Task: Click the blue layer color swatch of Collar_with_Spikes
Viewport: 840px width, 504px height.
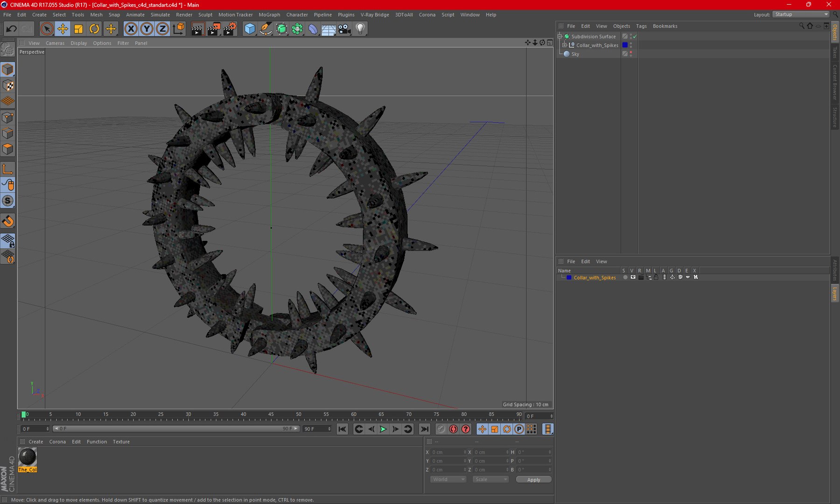Action: tap(625, 45)
